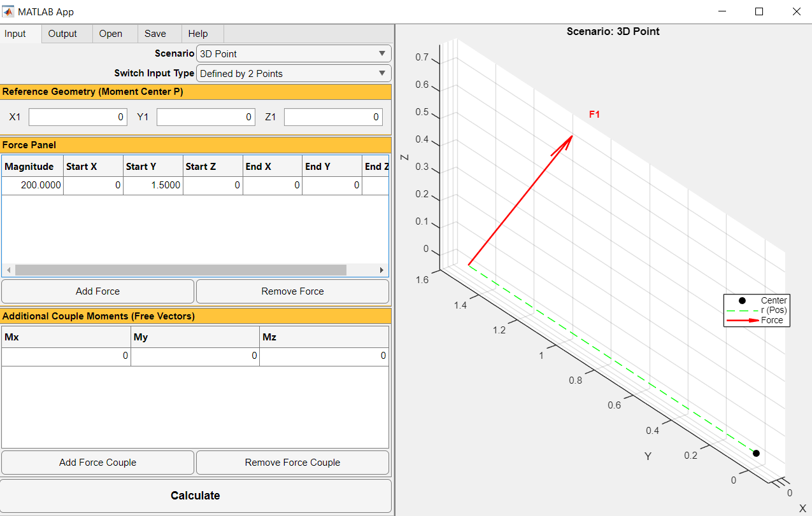Select the End Y cell in force row
Screen dimensions: 812x516
pyautogui.click(x=332, y=185)
